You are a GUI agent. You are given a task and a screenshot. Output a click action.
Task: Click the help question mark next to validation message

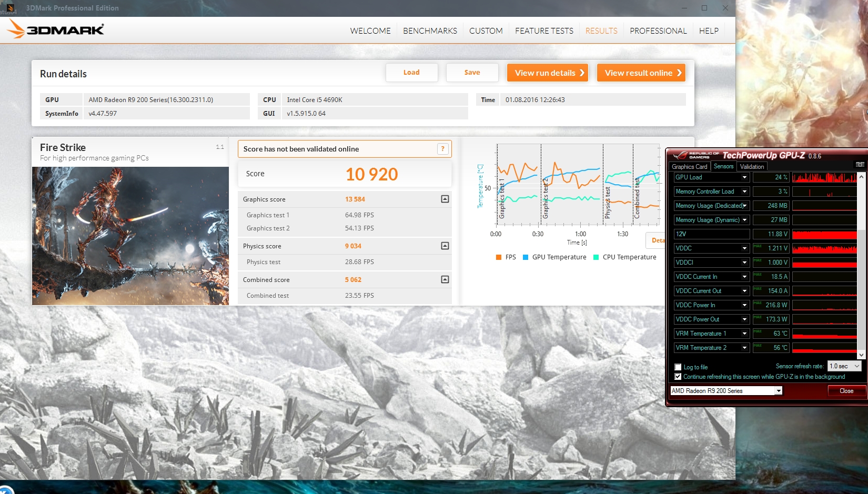pyautogui.click(x=443, y=149)
